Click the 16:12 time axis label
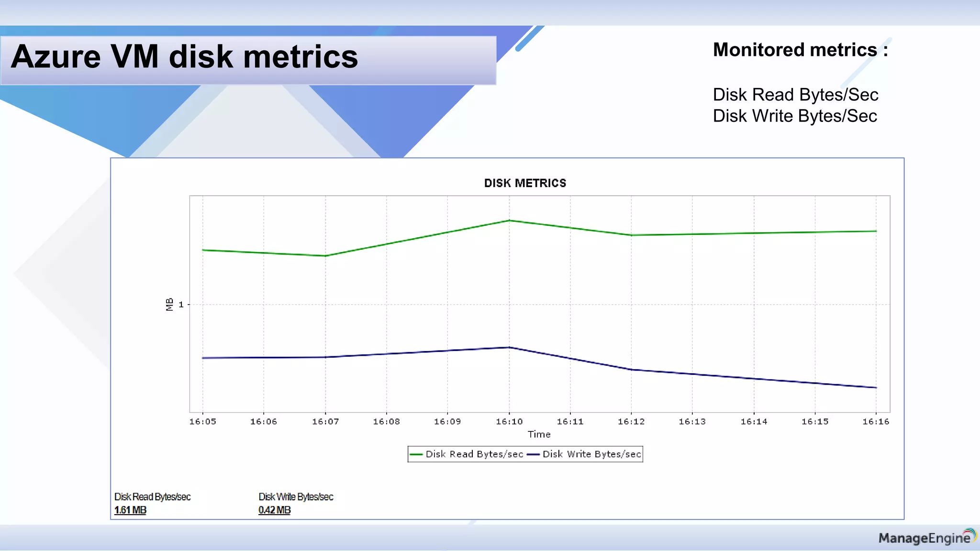Viewport: 980px width, 551px height. [x=631, y=421]
